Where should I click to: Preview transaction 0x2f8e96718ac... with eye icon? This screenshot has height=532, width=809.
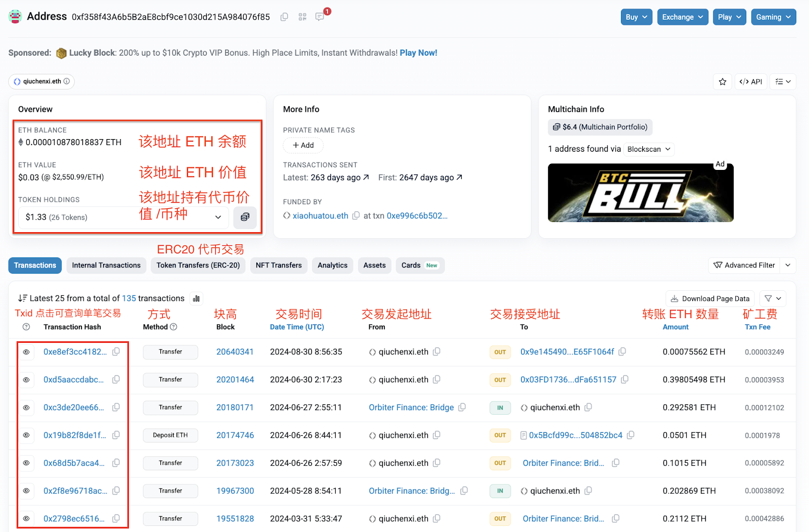pos(26,491)
